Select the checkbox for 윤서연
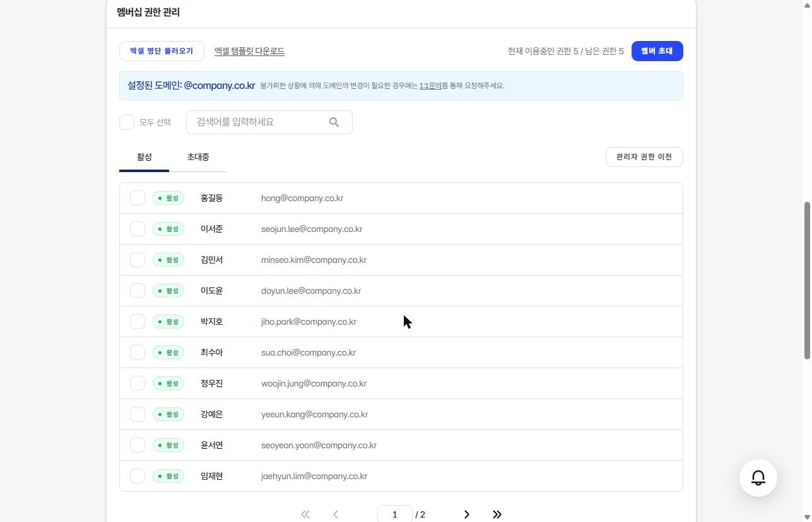 [x=138, y=445]
